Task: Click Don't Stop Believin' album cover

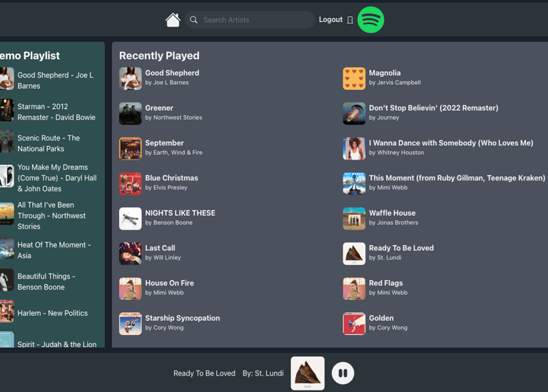Action: coord(354,113)
